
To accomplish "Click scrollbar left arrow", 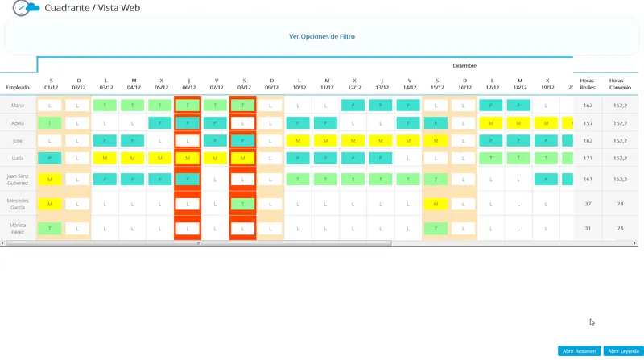I will pyautogui.click(x=2, y=243).
